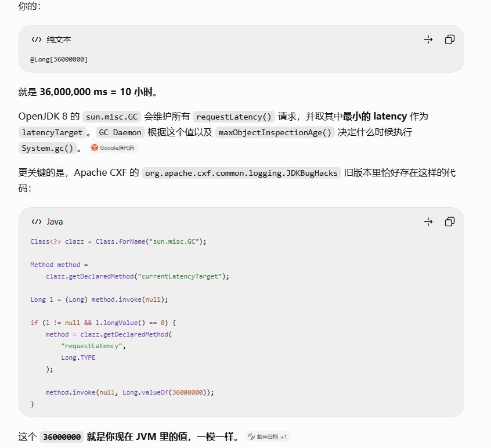Copy the 纯文本 code block contents

450,39
